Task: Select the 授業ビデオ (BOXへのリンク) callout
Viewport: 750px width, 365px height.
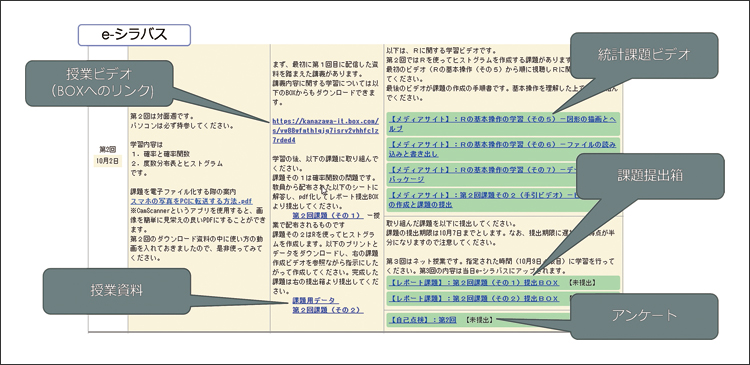Action: tap(99, 83)
